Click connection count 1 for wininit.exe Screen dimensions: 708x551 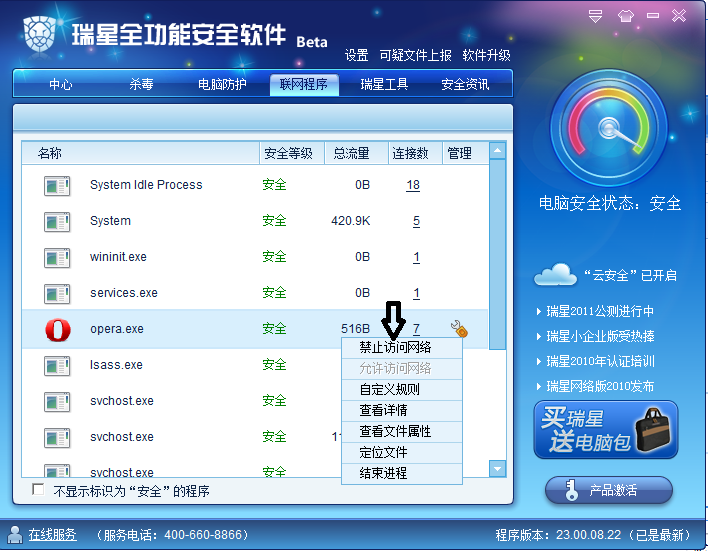pos(416,257)
